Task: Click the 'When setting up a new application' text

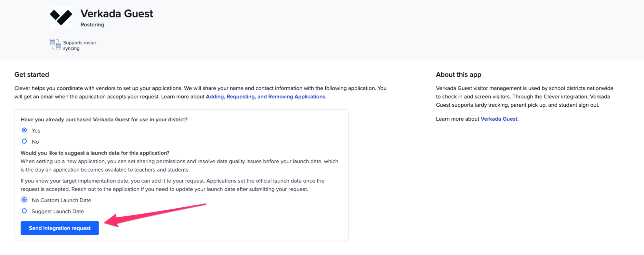Action: (x=179, y=165)
